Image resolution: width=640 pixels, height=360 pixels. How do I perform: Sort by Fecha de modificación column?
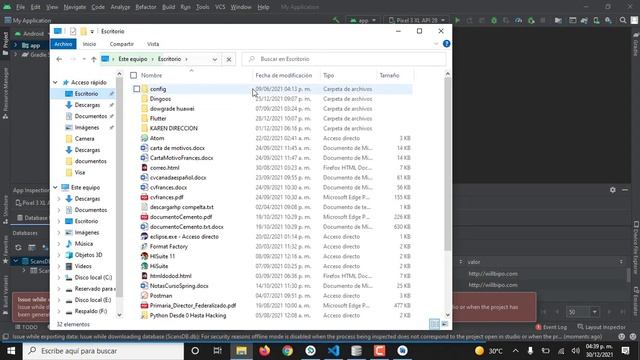coord(284,75)
